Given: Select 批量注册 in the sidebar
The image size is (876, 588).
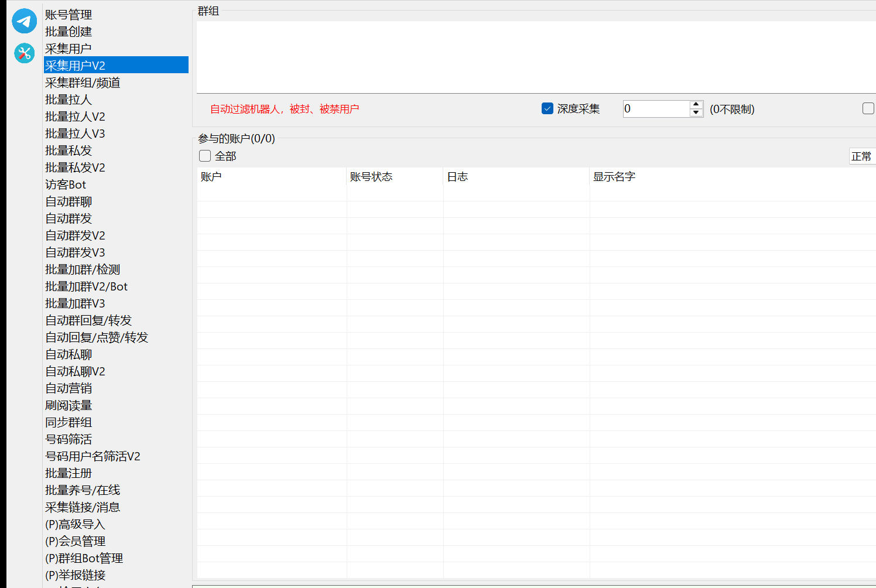Looking at the screenshot, I should point(116,473).
